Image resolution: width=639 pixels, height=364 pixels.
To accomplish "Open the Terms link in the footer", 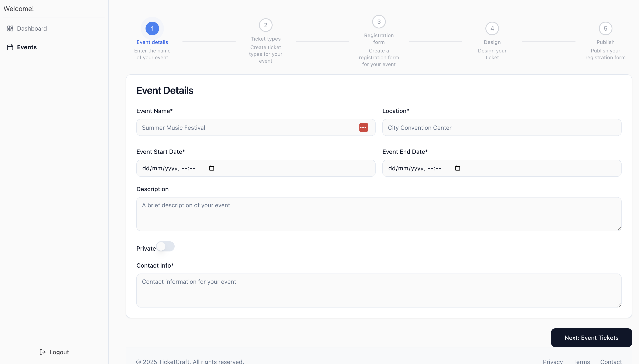I will (x=581, y=361).
